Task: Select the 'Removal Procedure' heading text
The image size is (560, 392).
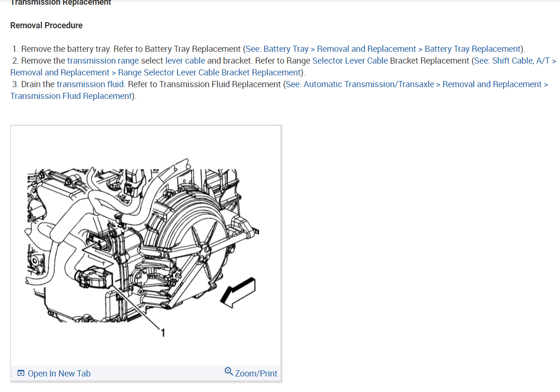Action: point(47,25)
